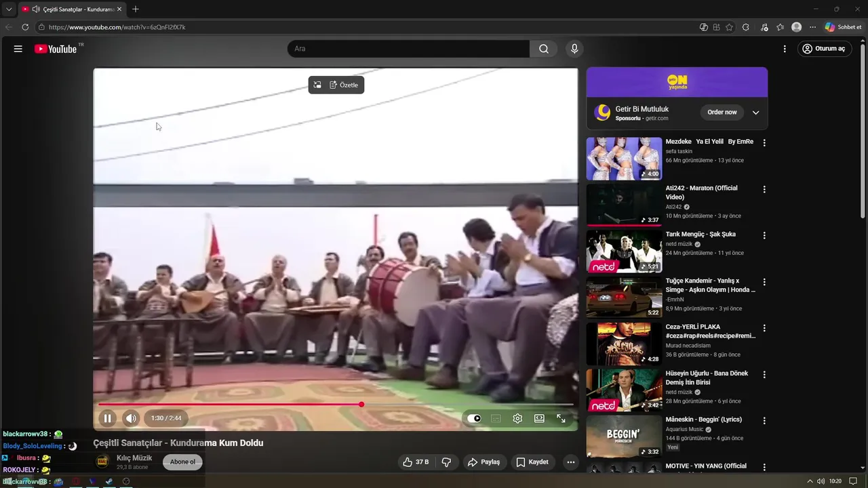Image resolution: width=868 pixels, height=488 pixels.
Task: Open options for Ati242 - Maraton video
Action: coord(764,189)
